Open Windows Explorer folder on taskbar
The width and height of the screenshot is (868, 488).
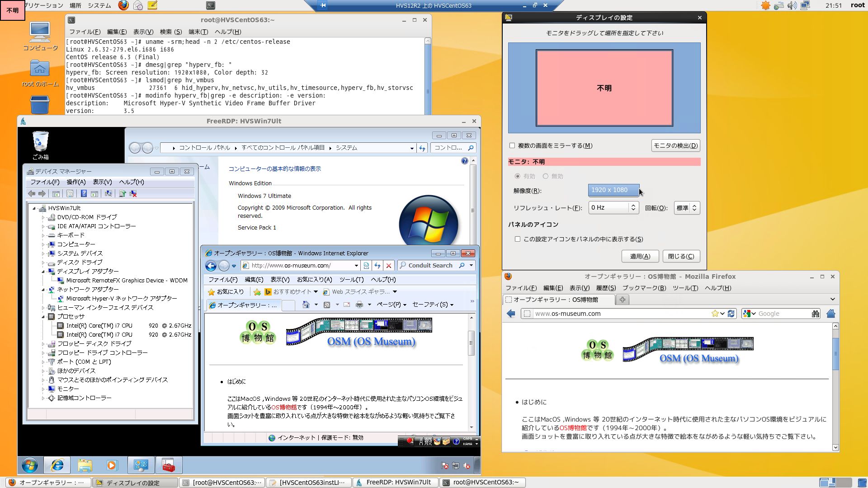85,465
